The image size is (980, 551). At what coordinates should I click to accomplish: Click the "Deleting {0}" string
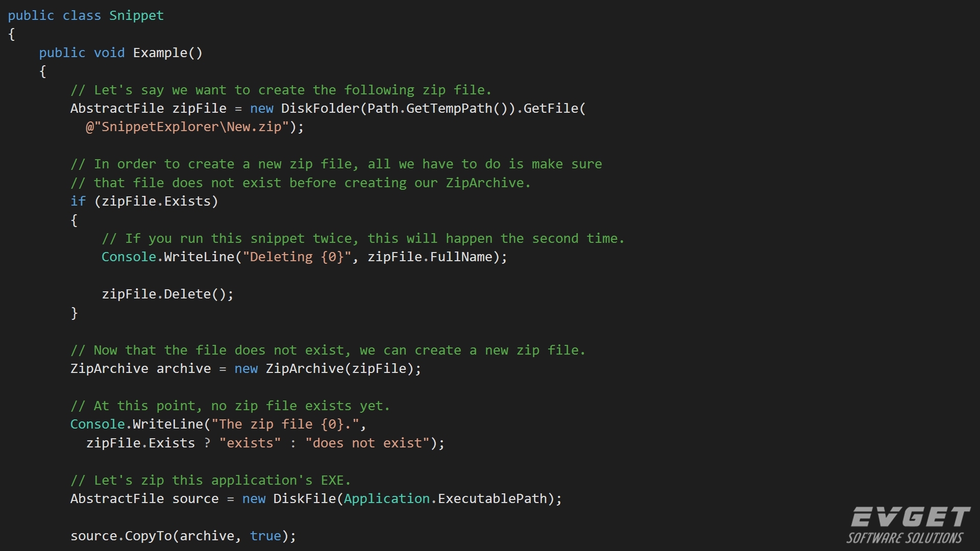pos(297,257)
